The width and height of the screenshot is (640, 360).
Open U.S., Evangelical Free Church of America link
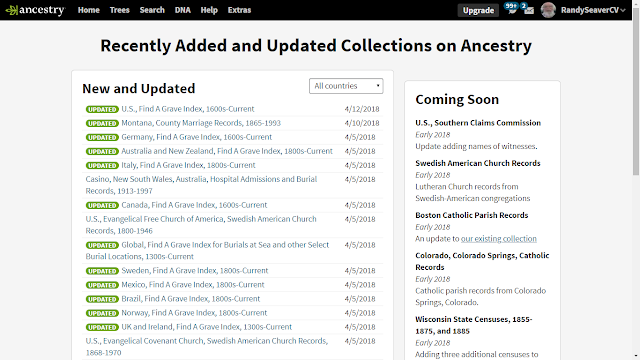click(x=201, y=225)
